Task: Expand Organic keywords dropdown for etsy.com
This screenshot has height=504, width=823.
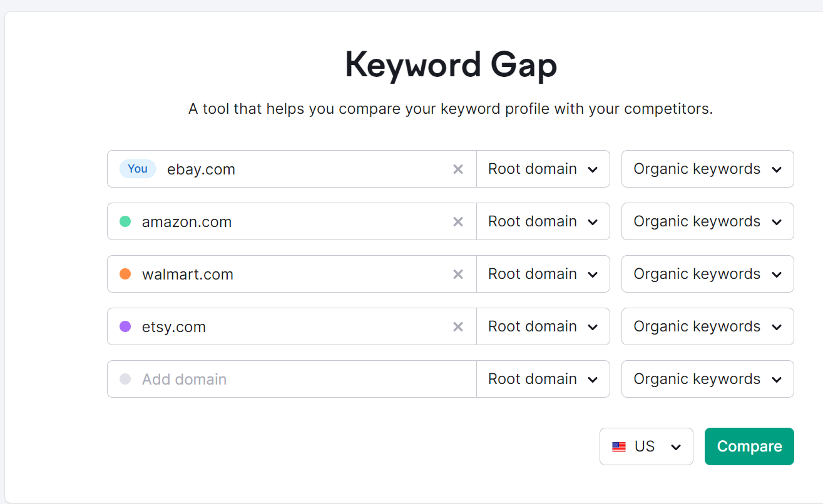Action: pyautogui.click(x=707, y=326)
